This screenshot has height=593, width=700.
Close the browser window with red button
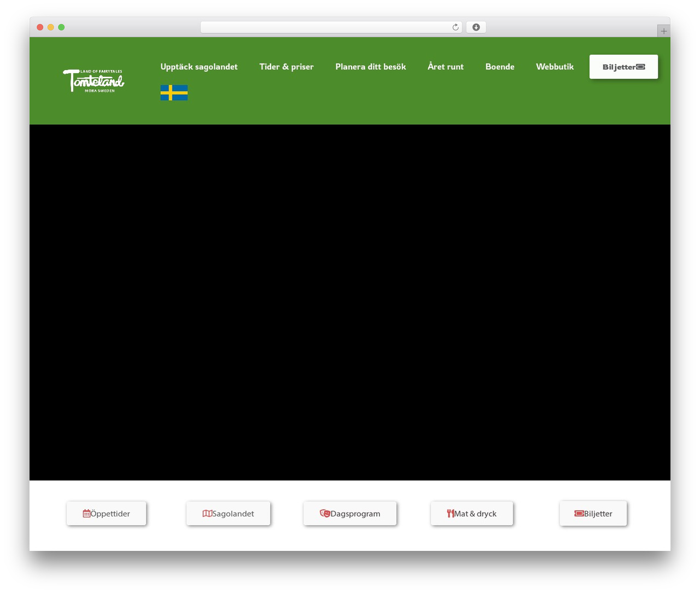pyautogui.click(x=40, y=27)
